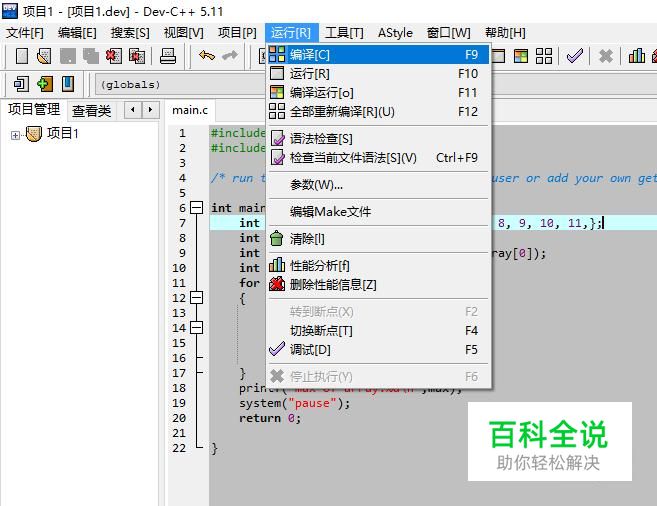Choose 全部重新编译 F12 menu entry
Image resolution: width=657 pixels, height=506 pixels.
378,112
